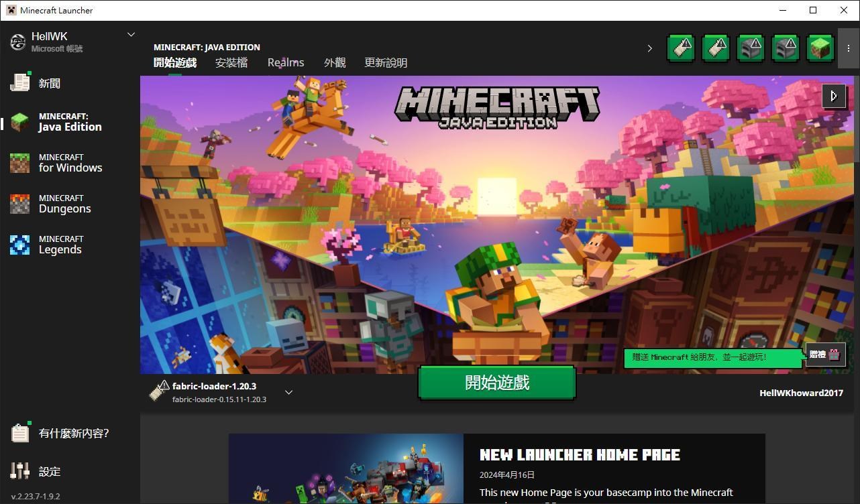Click the 贈禮 gift button
Image resolution: width=860 pixels, height=504 pixels.
825,355
